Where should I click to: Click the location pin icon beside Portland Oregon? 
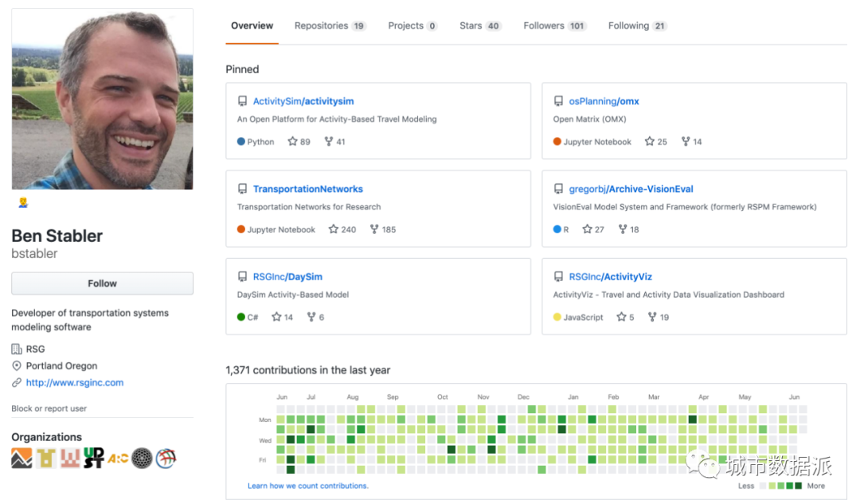[17, 365]
